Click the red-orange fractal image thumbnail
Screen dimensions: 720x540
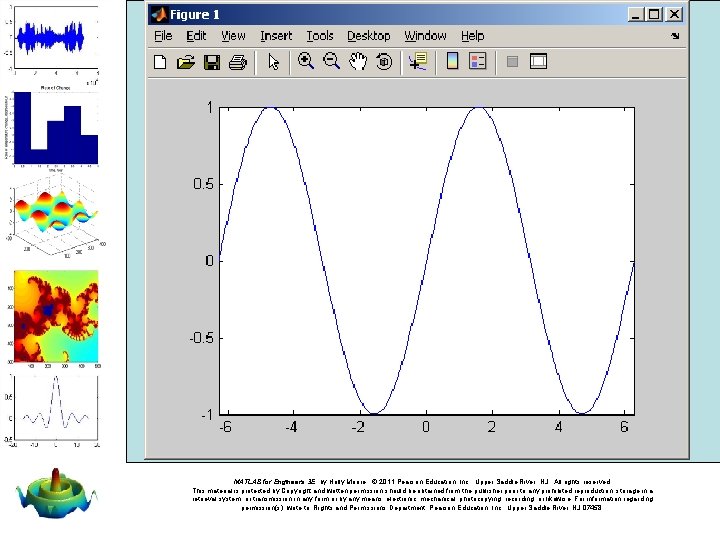56,316
